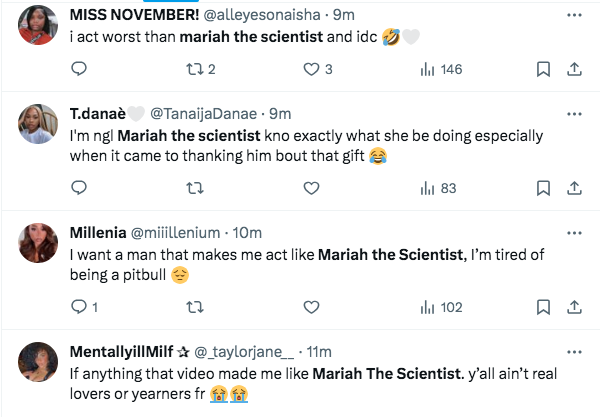Open more options on MISS NOVEMBER! tweet
The image size is (600, 417).
[574, 16]
